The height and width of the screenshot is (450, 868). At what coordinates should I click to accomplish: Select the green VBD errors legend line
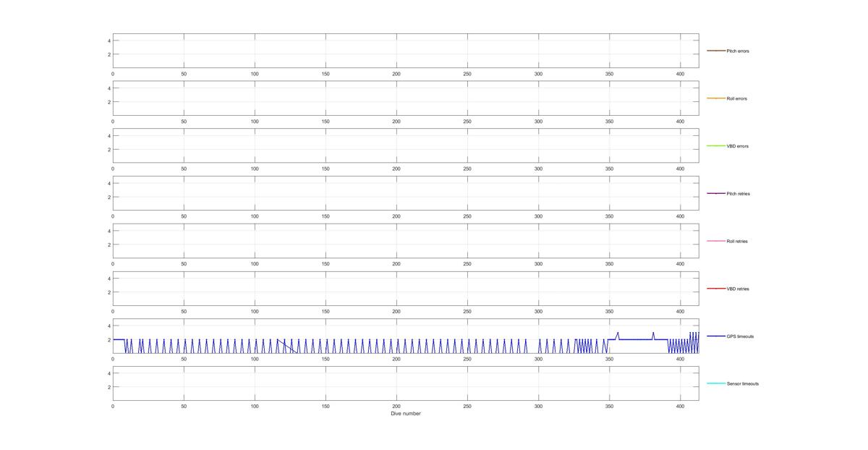715,146
